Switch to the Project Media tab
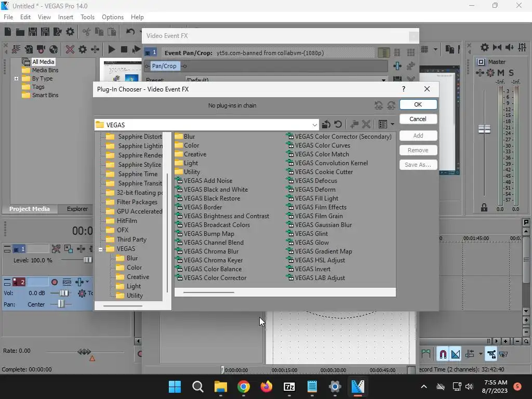The height and width of the screenshot is (399, 532). coord(30,209)
